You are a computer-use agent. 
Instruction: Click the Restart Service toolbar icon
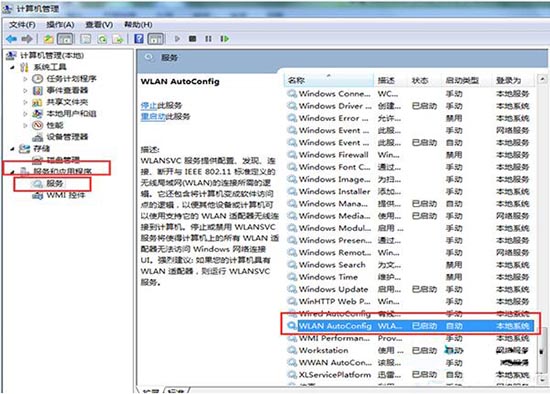coord(225,39)
